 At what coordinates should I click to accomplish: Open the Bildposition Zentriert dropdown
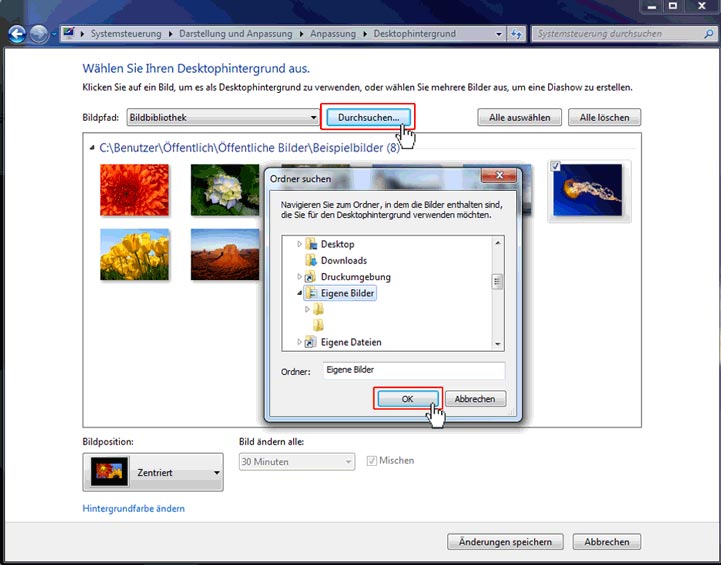click(153, 472)
